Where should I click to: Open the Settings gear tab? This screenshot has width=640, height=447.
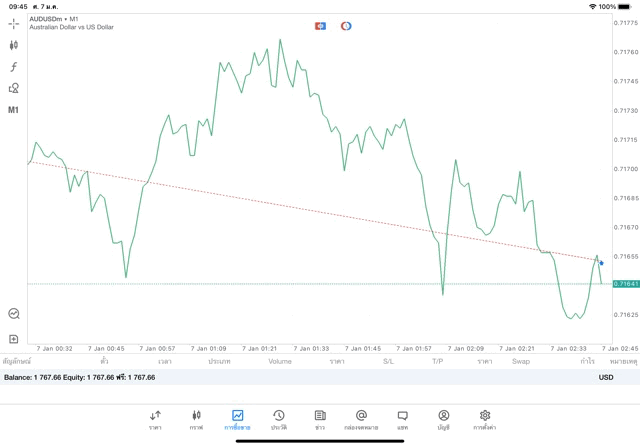point(485,418)
